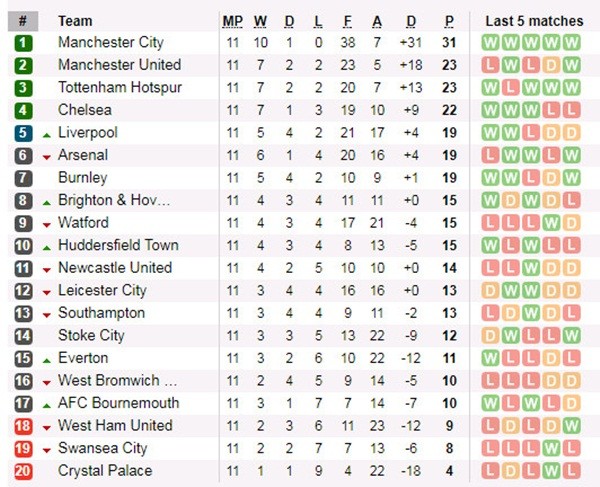
Task: Click Tottenham Hotspur's red L result badge
Action: [x=510, y=88]
